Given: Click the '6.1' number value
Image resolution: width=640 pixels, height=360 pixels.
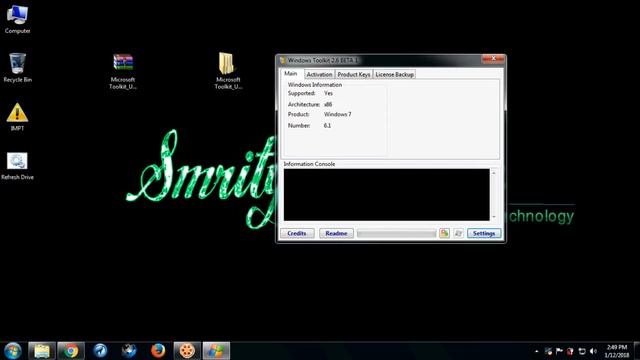Looking at the screenshot, I should pos(327,126).
